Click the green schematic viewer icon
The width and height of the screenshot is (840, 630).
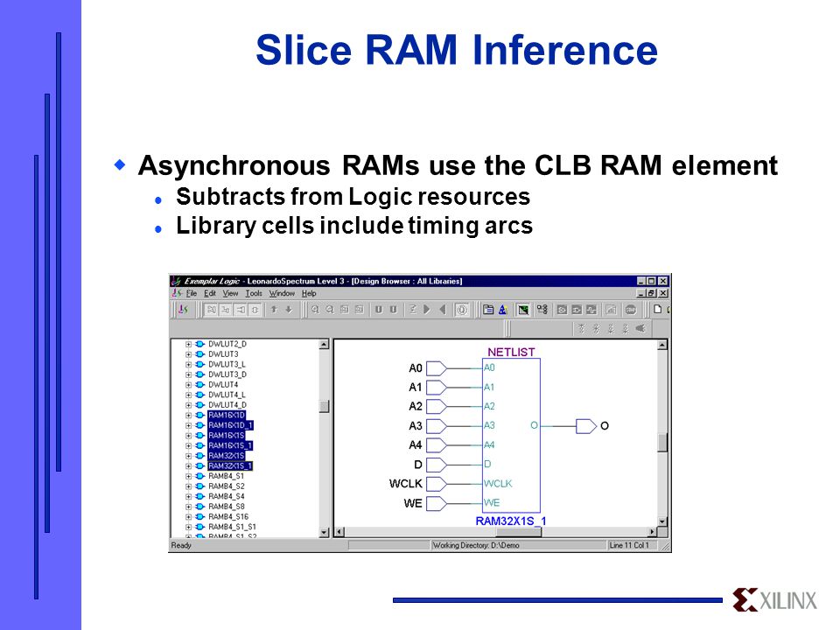pyautogui.click(x=523, y=310)
